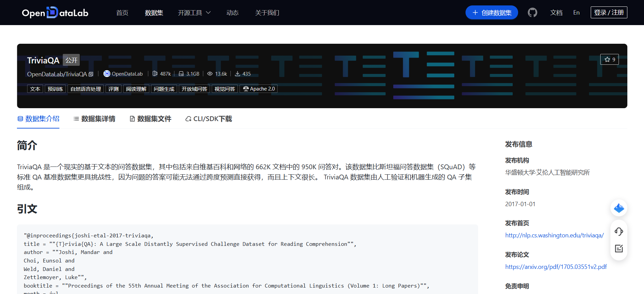The image size is (644, 294).
Task: Click the 评测 tag
Action: tap(113, 89)
